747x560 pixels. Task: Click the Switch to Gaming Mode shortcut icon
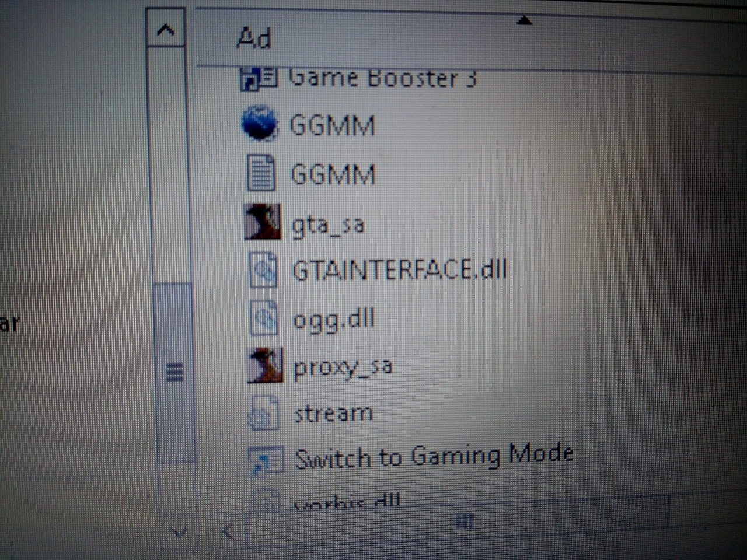[266, 459]
